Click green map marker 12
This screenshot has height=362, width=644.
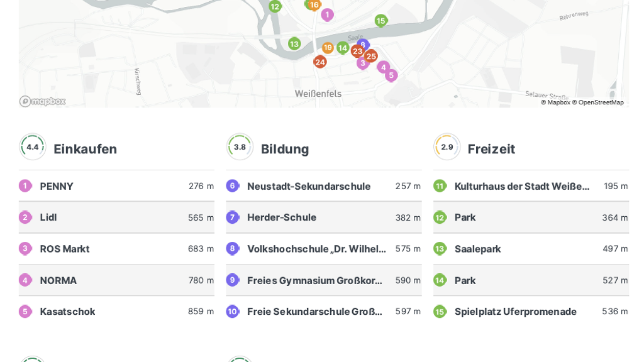pos(275,7)
